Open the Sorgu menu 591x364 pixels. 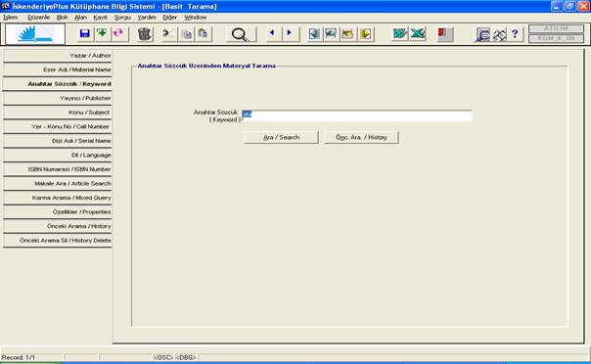click(122, 18)
